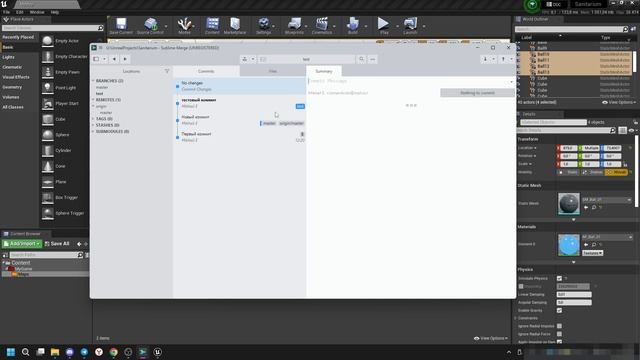The height and width of the screenshot is (360, 640).
Task: Click Save All in Content Browser
Action: pyautogui.click(x=57, y=244)
